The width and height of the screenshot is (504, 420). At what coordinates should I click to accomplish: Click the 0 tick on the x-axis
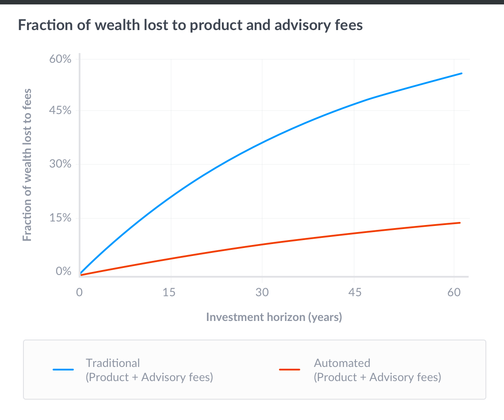point(80,292)
